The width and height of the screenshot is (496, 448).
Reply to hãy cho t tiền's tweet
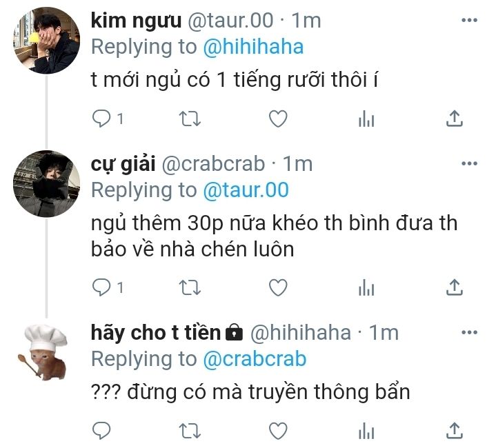coord(101,431)
